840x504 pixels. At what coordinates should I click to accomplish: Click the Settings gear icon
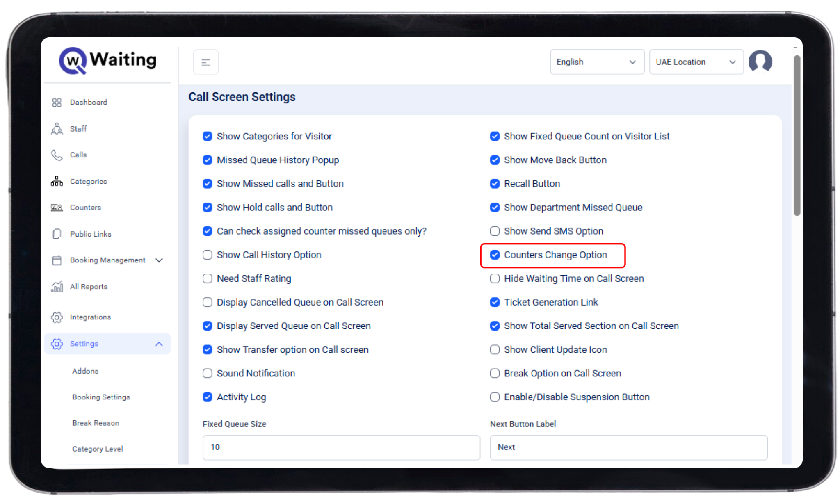pos(57,344)
